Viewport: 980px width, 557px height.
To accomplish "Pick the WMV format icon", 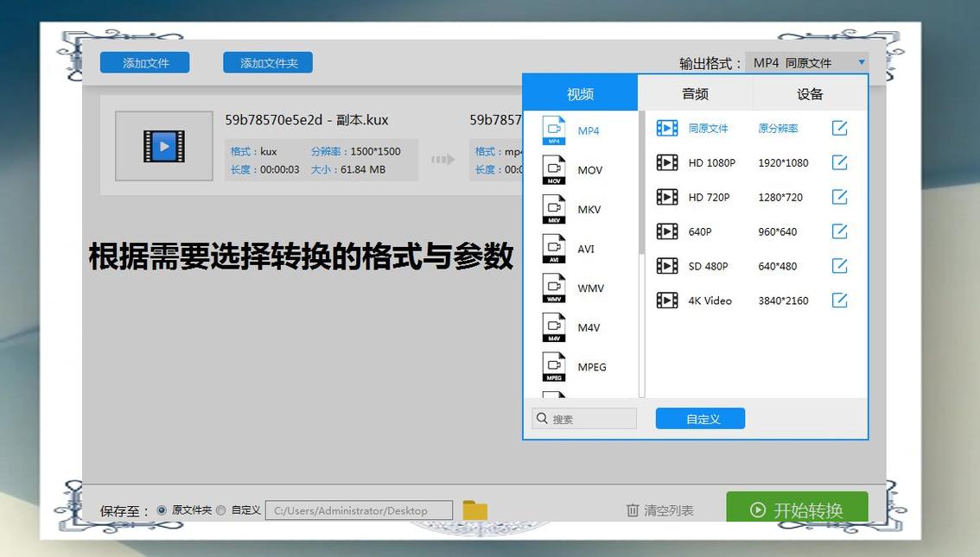I will (x=553, y=288).
